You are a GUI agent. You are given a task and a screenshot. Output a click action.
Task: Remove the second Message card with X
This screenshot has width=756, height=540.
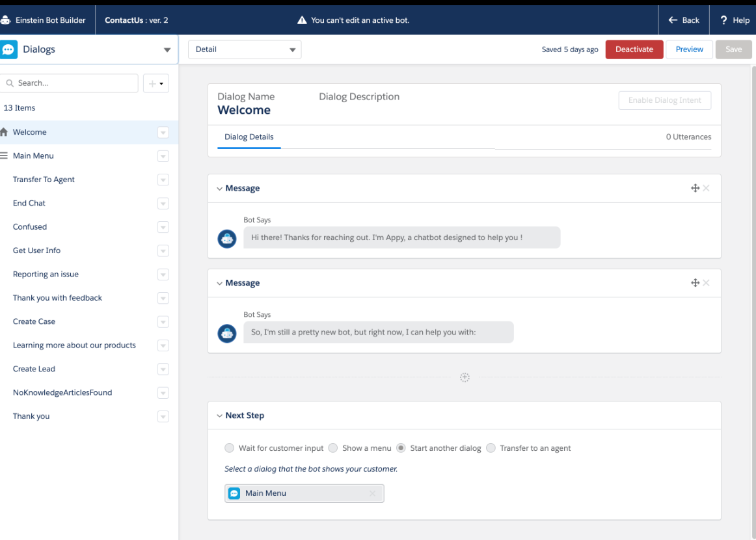pyautogui.click(x=706, y=283)
